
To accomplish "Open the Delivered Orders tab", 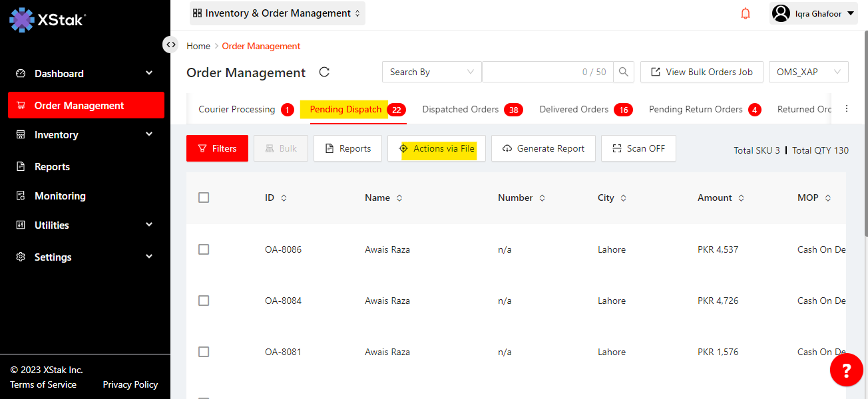I will (574, 110).
